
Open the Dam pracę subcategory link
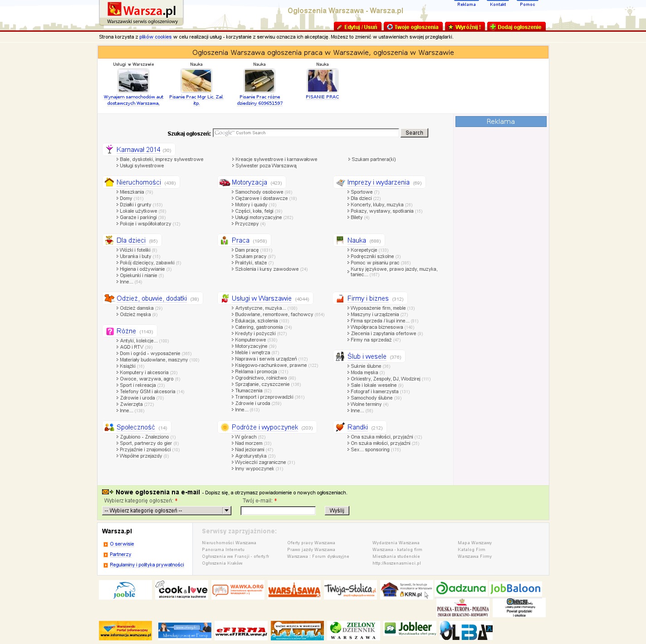[x=247, y=250]
